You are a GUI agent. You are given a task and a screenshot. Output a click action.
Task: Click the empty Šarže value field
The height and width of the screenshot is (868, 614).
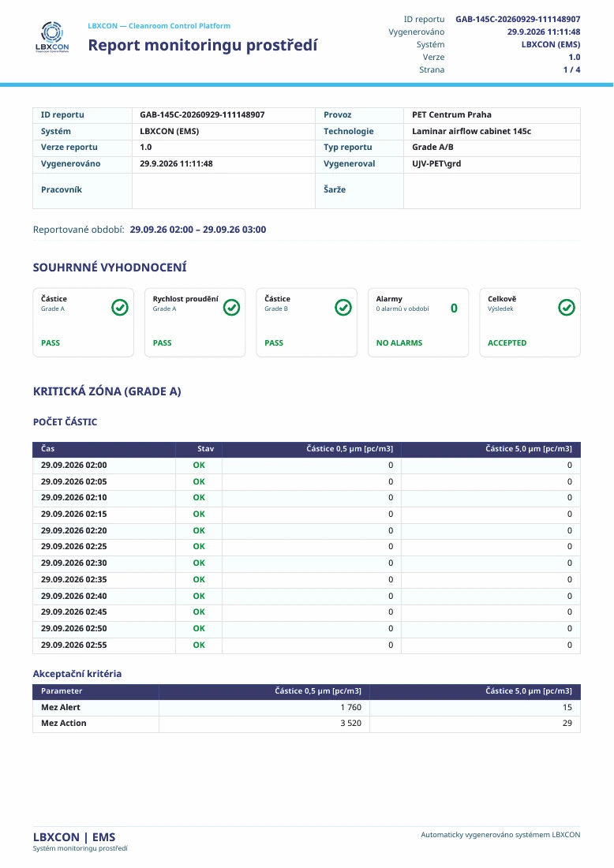[x=492, y=190]
